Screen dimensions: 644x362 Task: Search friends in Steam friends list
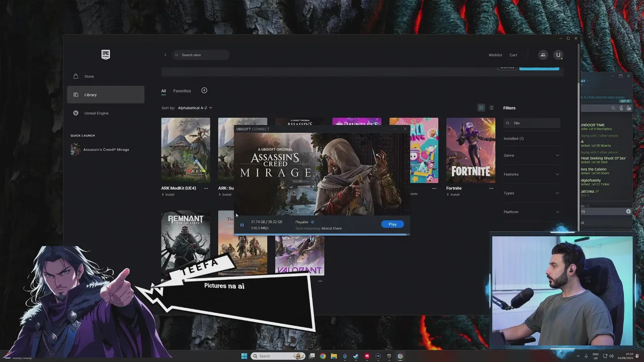pos(613,108)
